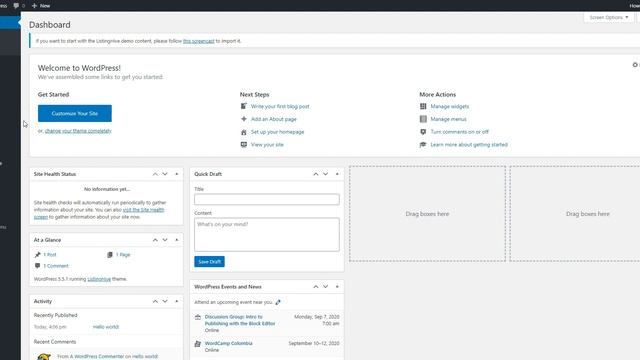This screenshot has width=640, height=360.
Task: Click the page icon beside 1 Page
Action: point(110,255)
